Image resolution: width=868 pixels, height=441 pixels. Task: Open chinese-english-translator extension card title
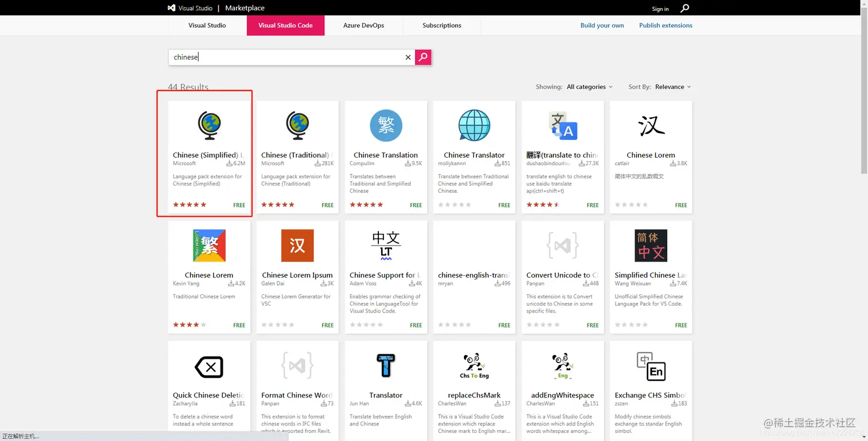474,275
